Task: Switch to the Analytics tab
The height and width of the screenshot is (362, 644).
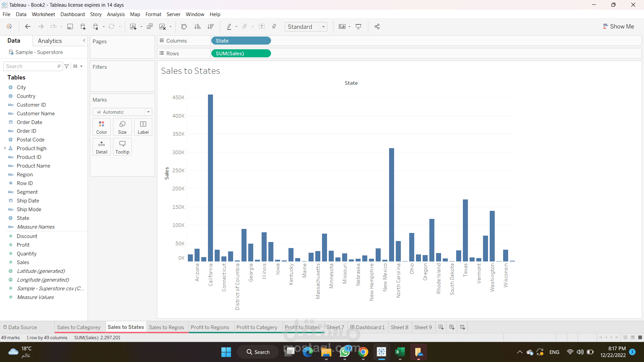Action: pos(50,41)
